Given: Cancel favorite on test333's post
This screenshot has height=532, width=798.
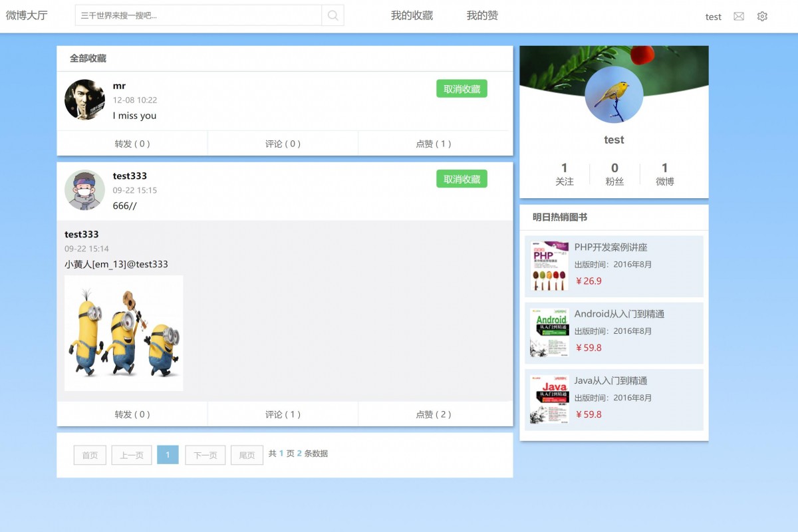Looking at the screenshot, I should tap(462, 178).
